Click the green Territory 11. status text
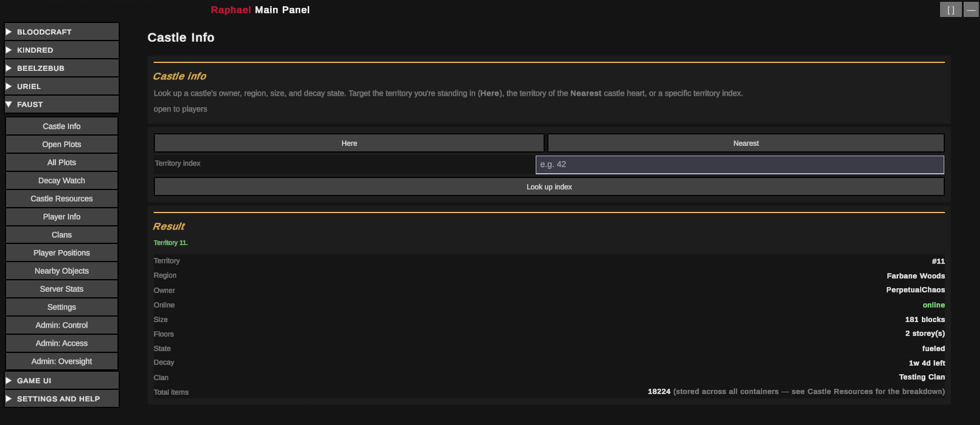 (x=171, y=243)
